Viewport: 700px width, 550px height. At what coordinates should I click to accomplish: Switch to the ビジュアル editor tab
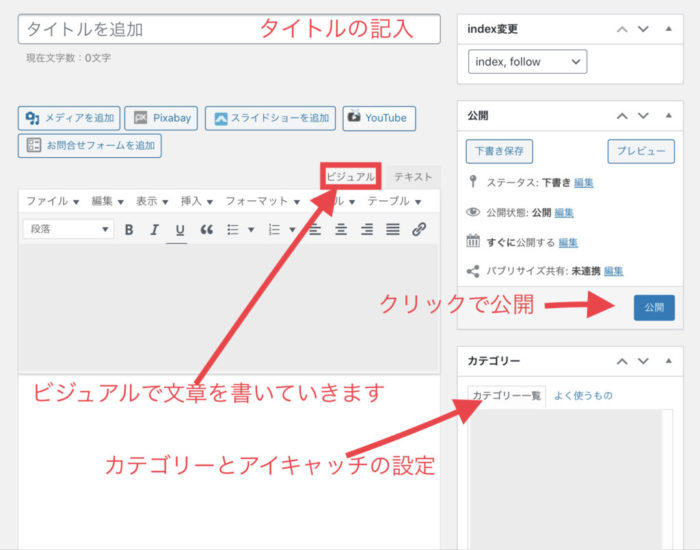point(350,177)
